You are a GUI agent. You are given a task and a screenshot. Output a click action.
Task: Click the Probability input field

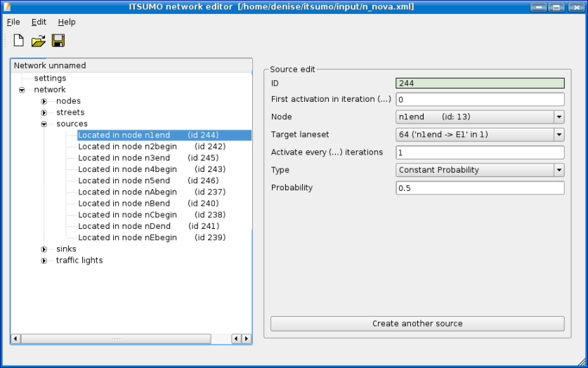[480, 188]
